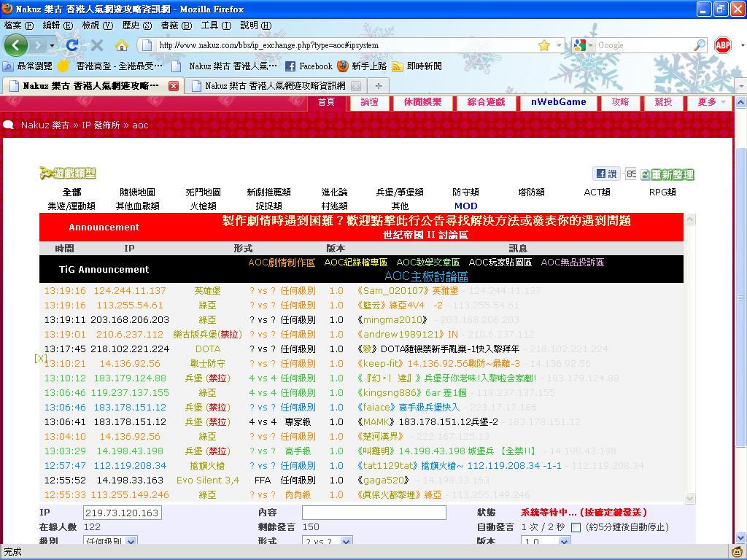Click the IP list scrollbar up arrow
Screen dimensions: 747x560
689,219
